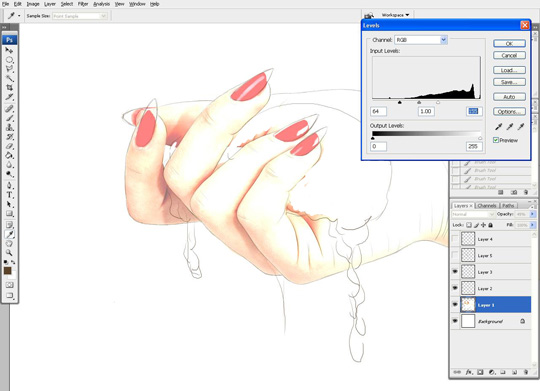Pick the gray point eyedropper in Levels
The image size is (540, 391).
pos(510,127)
